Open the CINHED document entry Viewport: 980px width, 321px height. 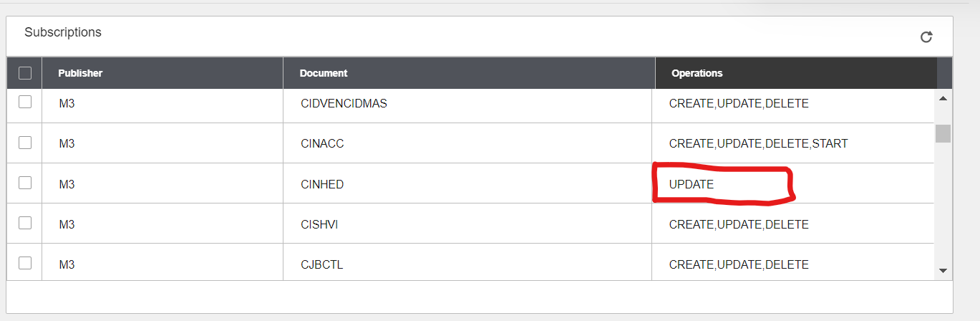coord(322,185)
